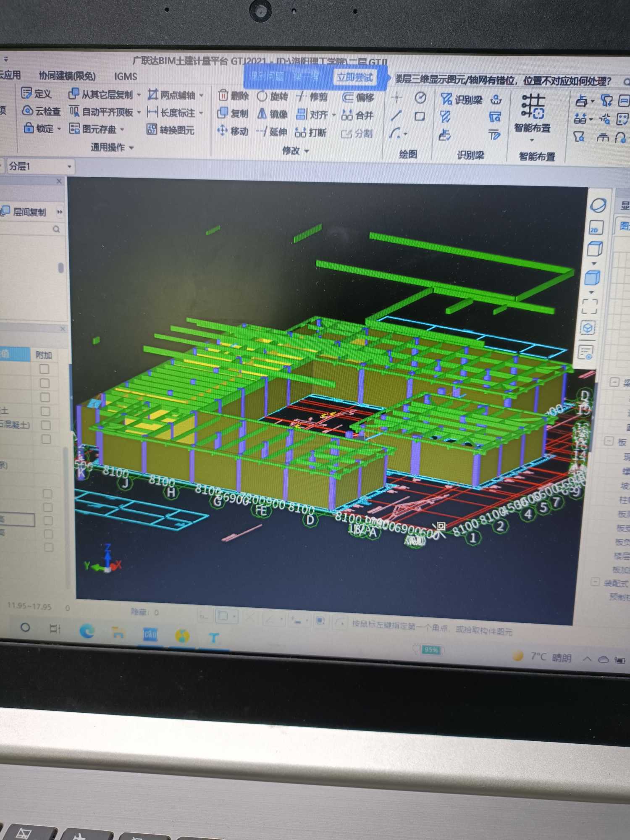This screenshot has height=840, width=630.
Task: Open 图元存盘 element save tool
Action: point(93,129)
